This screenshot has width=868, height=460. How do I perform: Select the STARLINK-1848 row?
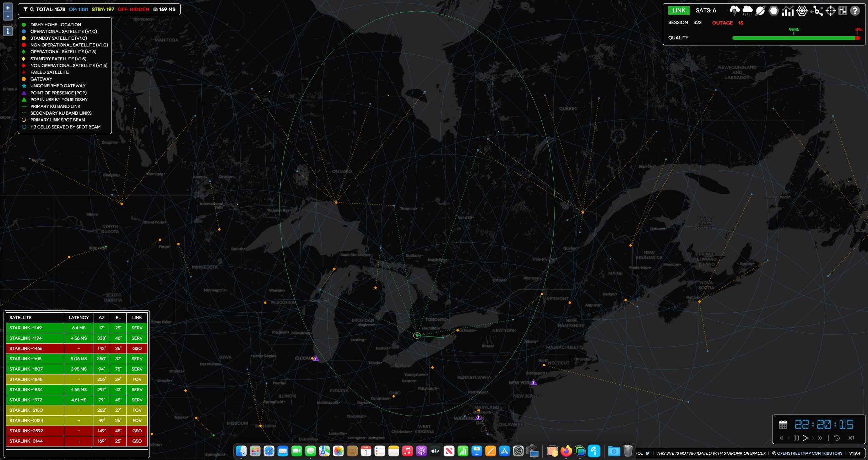click(77, 379)
